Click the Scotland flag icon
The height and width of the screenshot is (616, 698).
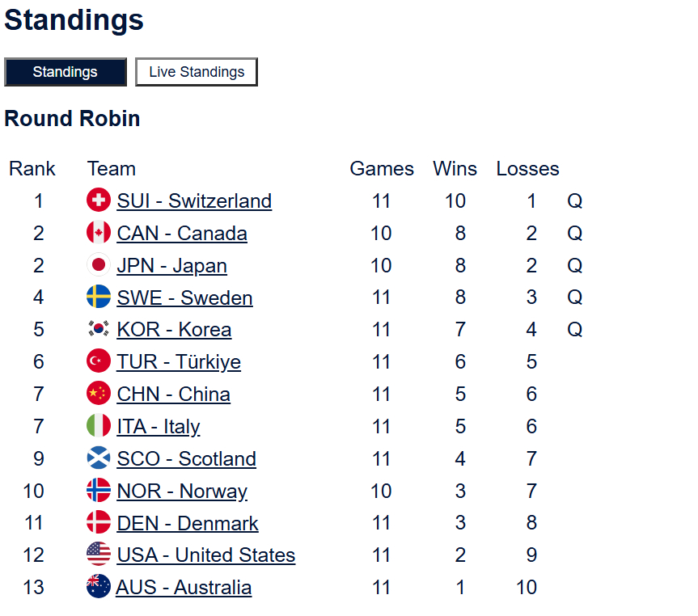99,458
